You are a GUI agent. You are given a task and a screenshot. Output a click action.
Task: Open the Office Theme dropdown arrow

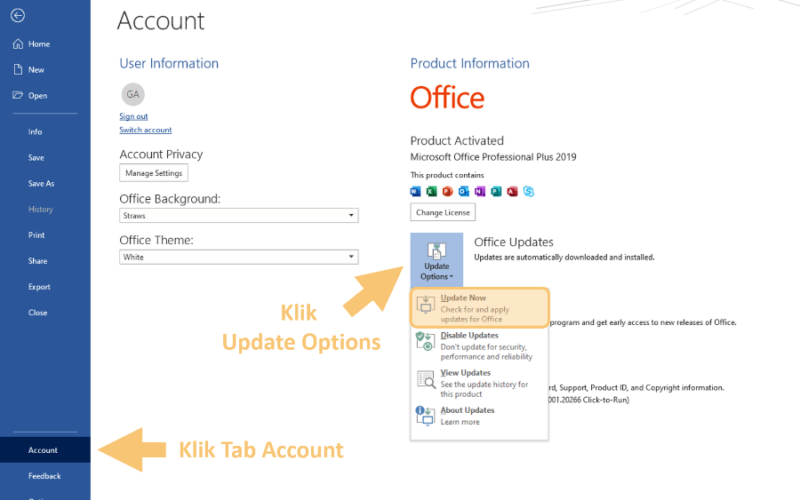(x=351, y=257)
